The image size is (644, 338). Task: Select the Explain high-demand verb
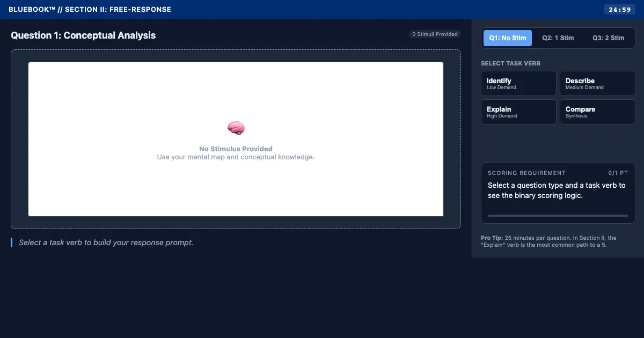click(x=518, y=112)
